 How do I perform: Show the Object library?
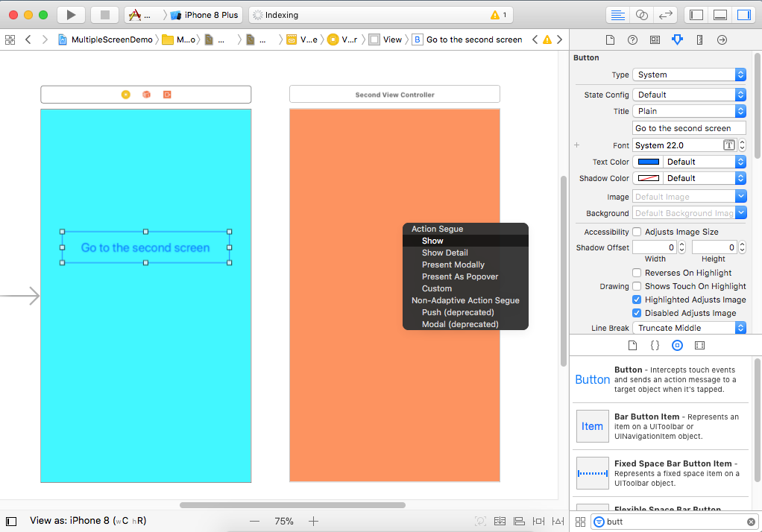coord(677,346)
